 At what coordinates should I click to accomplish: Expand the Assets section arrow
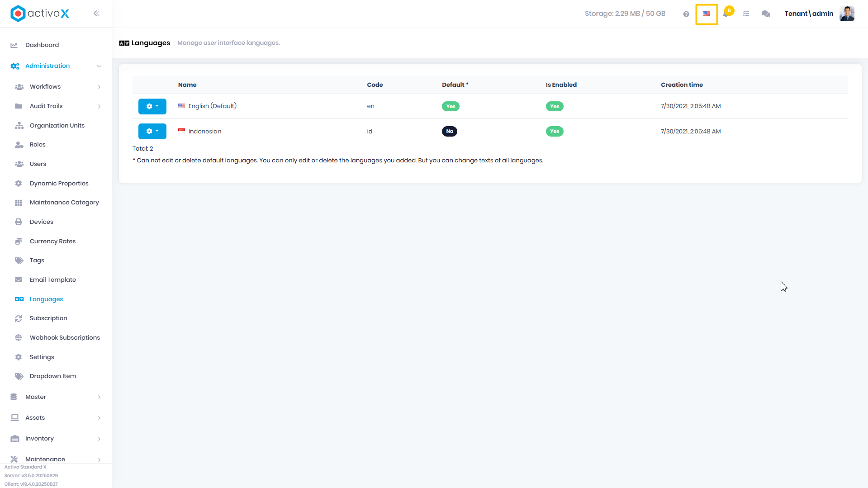[99, 418]
